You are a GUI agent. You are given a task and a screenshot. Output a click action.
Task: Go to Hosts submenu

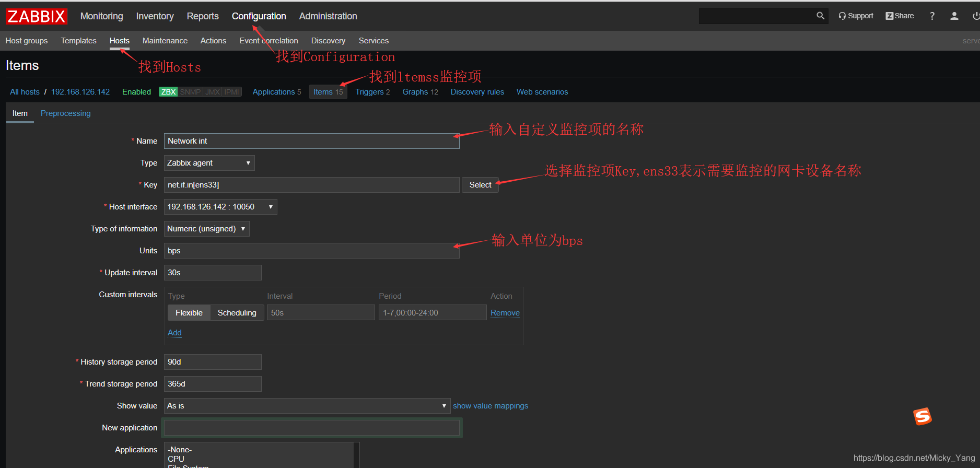click(120, 41)
